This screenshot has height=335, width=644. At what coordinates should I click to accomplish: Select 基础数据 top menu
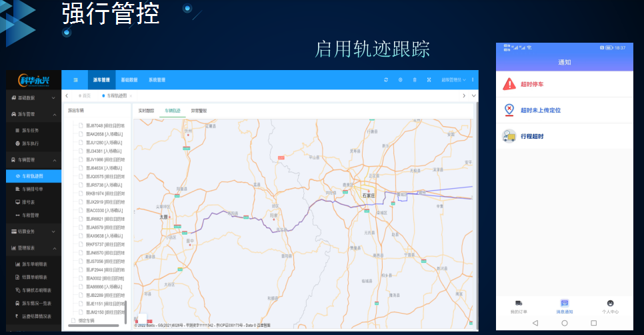pyautogui.click(x=129, y=79)
